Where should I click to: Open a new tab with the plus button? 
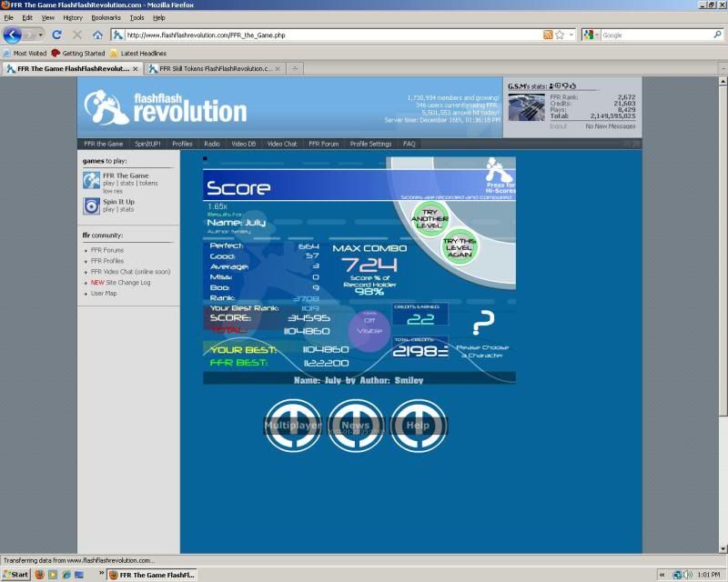coord(294,69)
